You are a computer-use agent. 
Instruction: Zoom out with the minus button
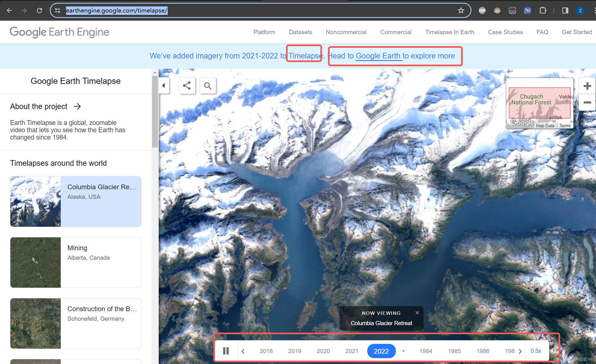587,103
